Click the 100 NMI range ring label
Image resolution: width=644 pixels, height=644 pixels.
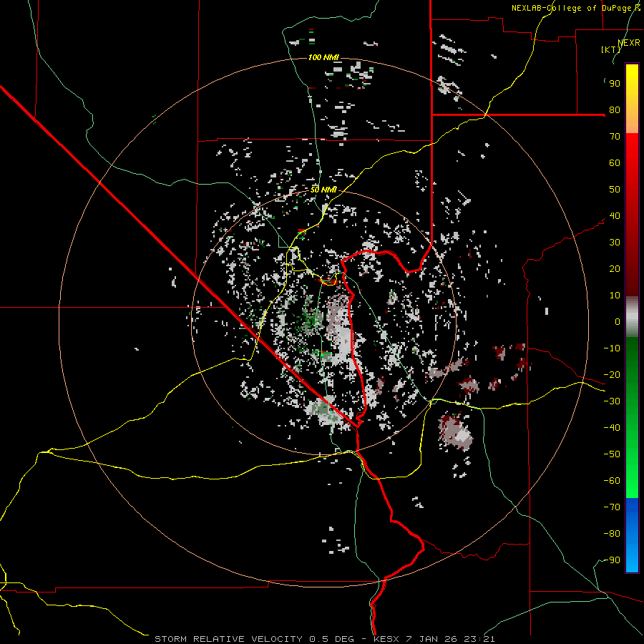pyautogui.click(x=323, y=57)
